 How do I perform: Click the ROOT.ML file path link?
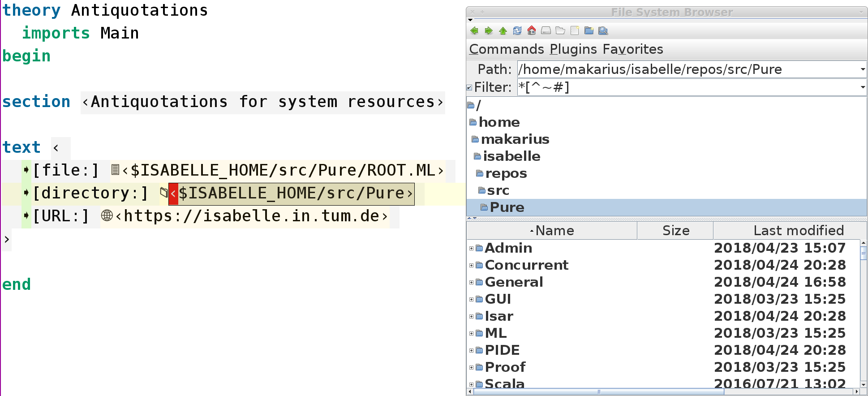pos(282,171)
